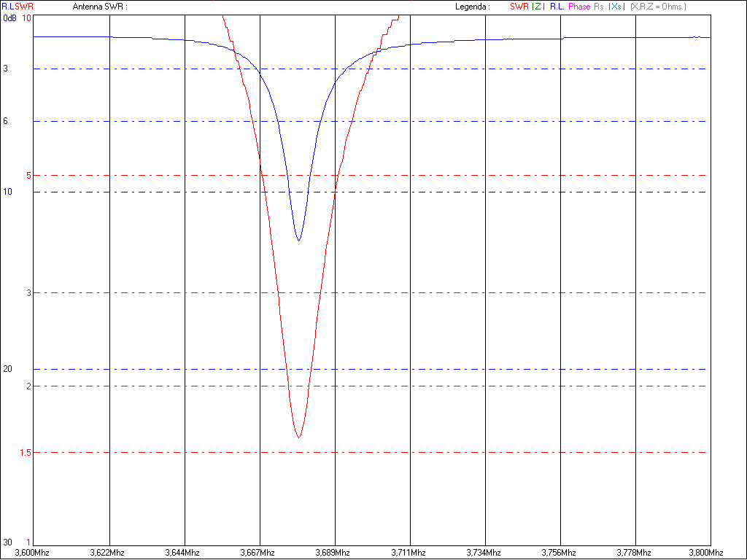Click the Legenda label

click(471, 7)
